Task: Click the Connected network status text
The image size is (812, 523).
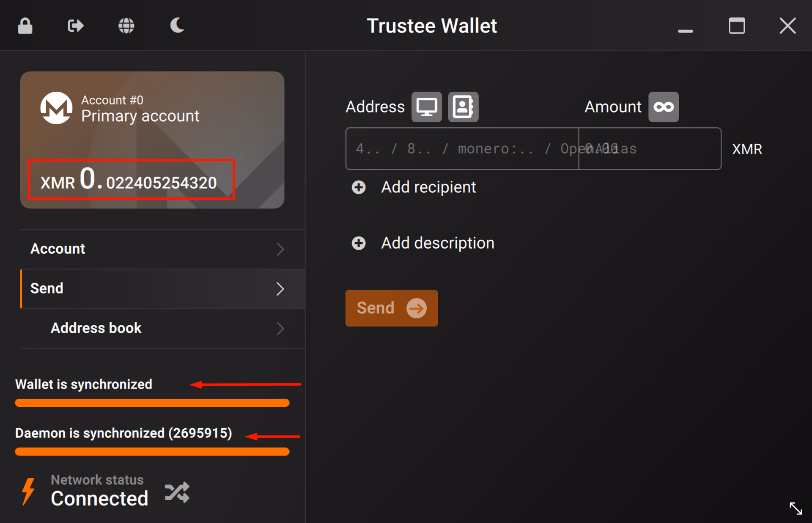Action: pyautogui.click(x=99, y=498)
